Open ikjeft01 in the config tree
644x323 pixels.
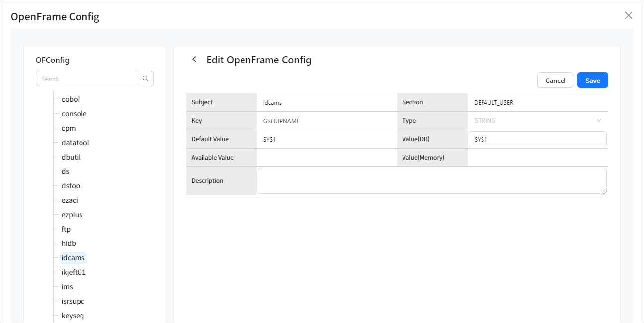coord(74,272)
